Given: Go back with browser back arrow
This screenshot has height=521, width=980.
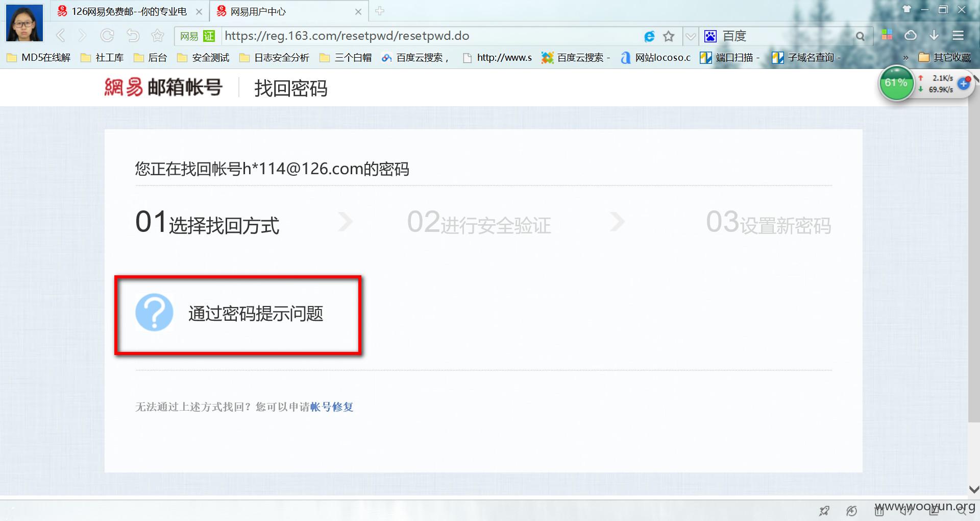Looking at the screenshot, I should tap(61, 35).
